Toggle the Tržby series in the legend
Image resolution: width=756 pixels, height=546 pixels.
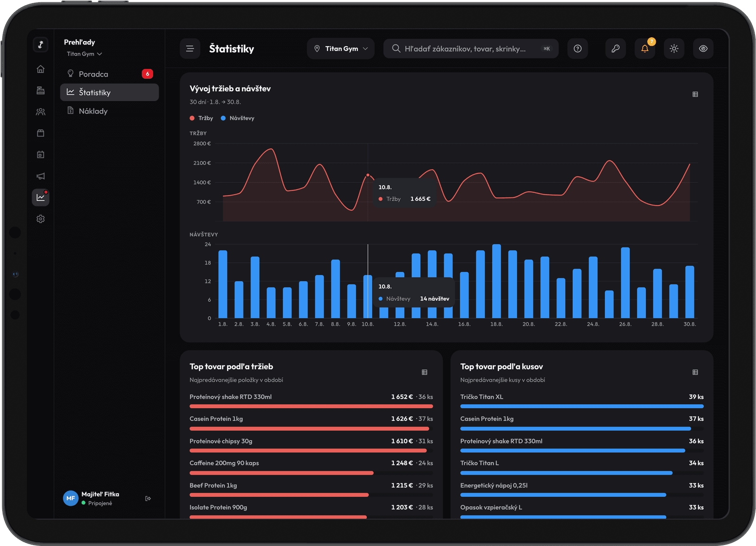(x=201, y=118)
